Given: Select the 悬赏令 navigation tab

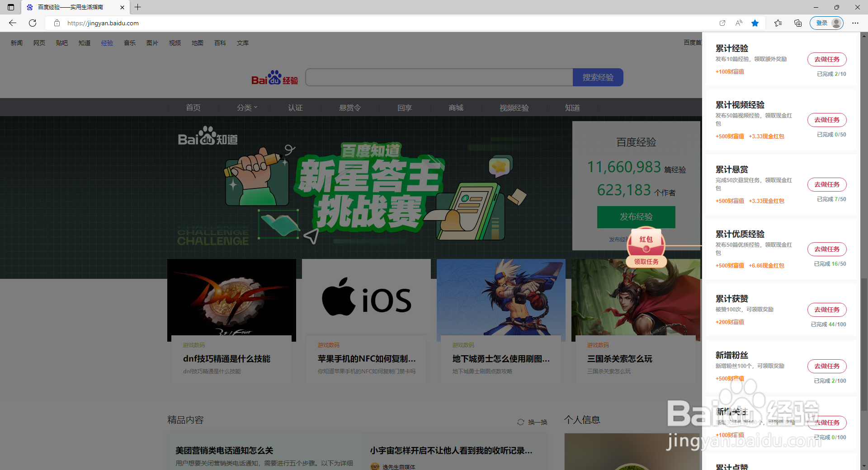Looking at the screenshot, I should (x=350, y=108).
